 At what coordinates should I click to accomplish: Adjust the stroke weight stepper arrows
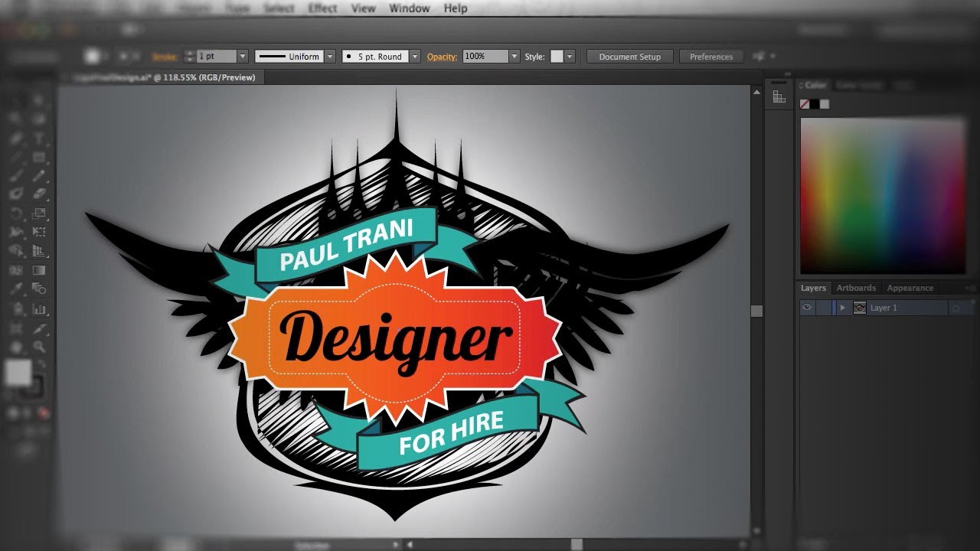tap(189, 57)
